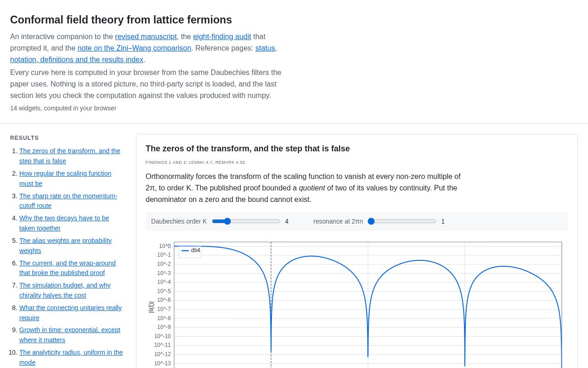The width and height of the screenshot is (588, 368).
Task: Open the note on the Zini–Wang comparison
Action: [x=134, y=48]
